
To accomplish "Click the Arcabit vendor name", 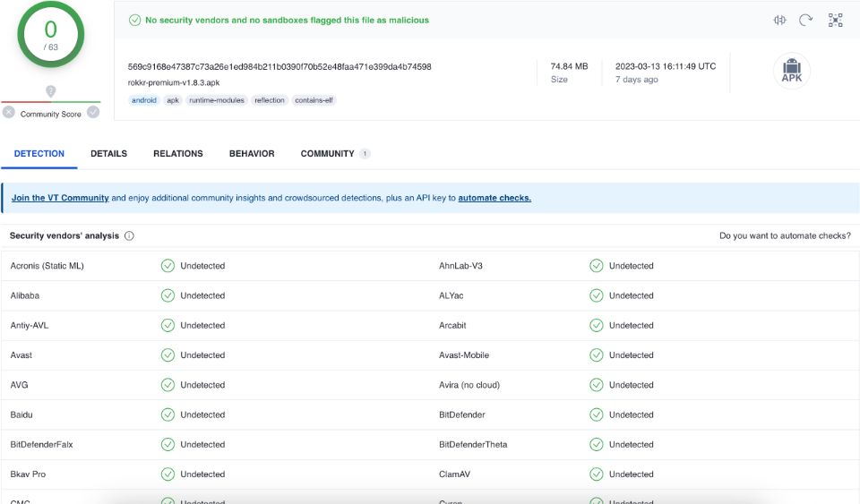I will click(x=452, y=326).
